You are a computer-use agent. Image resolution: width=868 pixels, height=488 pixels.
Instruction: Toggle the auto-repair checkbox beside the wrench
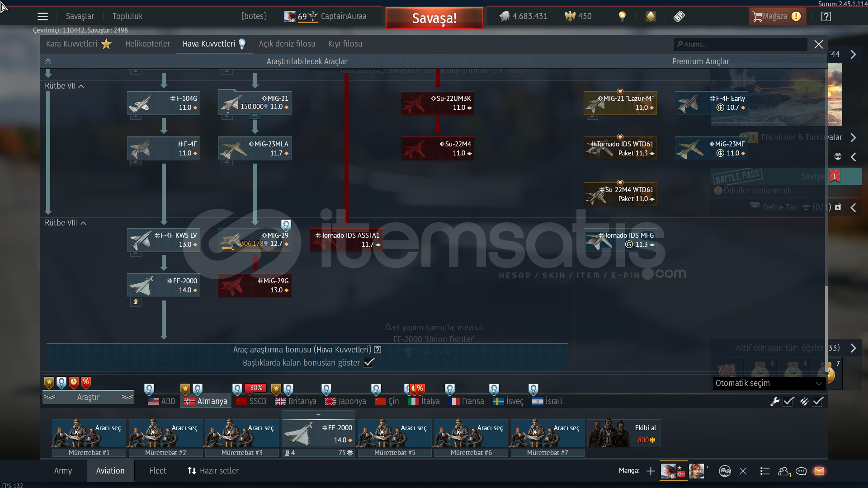[x=788, y=401]
